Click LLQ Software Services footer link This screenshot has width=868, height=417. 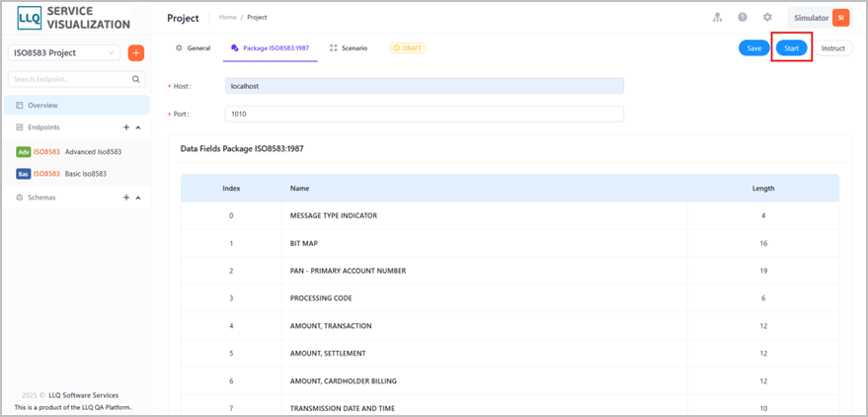click(x=82, y=395)
